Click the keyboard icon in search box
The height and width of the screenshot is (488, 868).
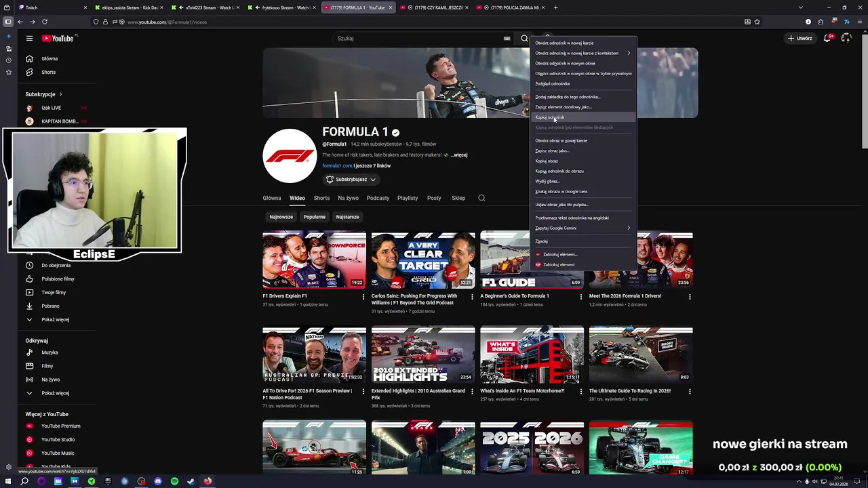[x=507, y=39]
